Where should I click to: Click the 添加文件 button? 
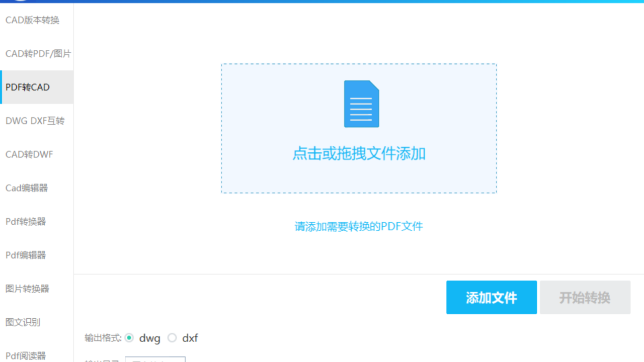tap(491, 298)
